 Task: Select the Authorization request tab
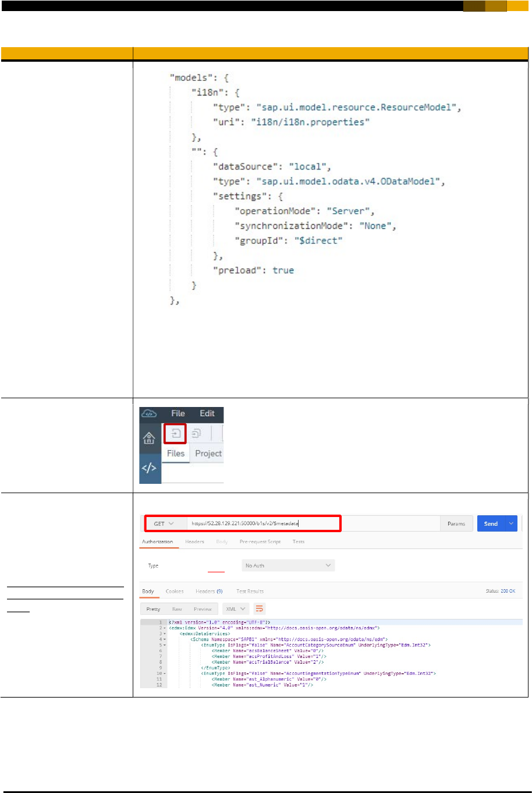point(158,541)
